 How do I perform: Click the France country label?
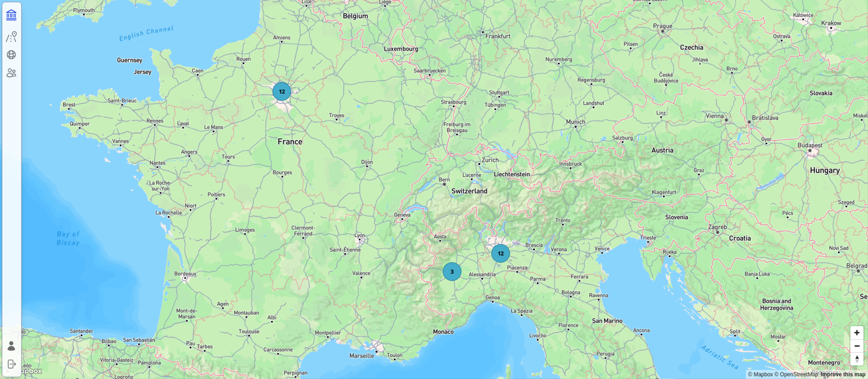point(290,142)
